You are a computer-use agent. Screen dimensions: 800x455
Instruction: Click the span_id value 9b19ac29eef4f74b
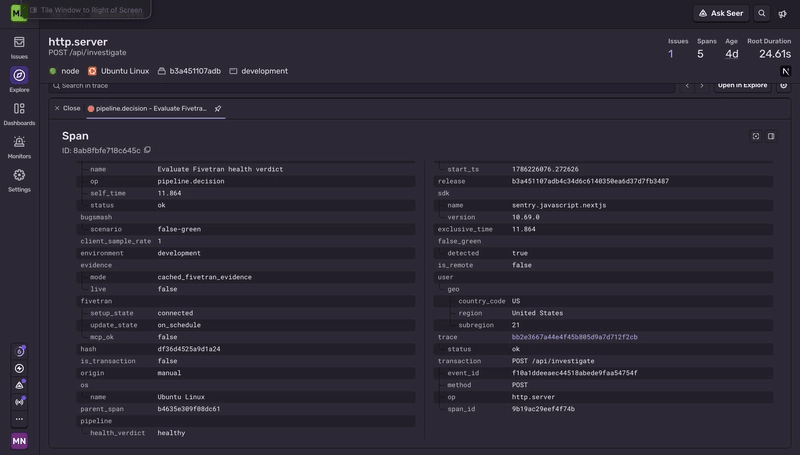tap(543, 409)
